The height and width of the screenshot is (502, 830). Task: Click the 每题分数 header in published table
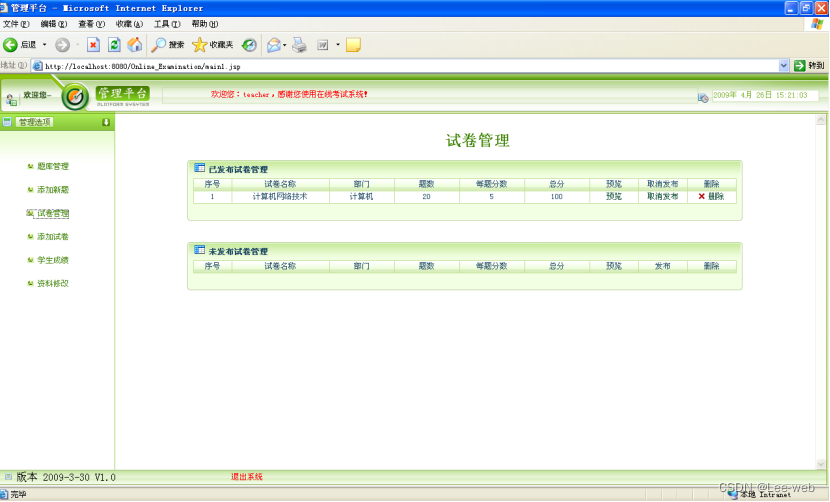[491, 184]
